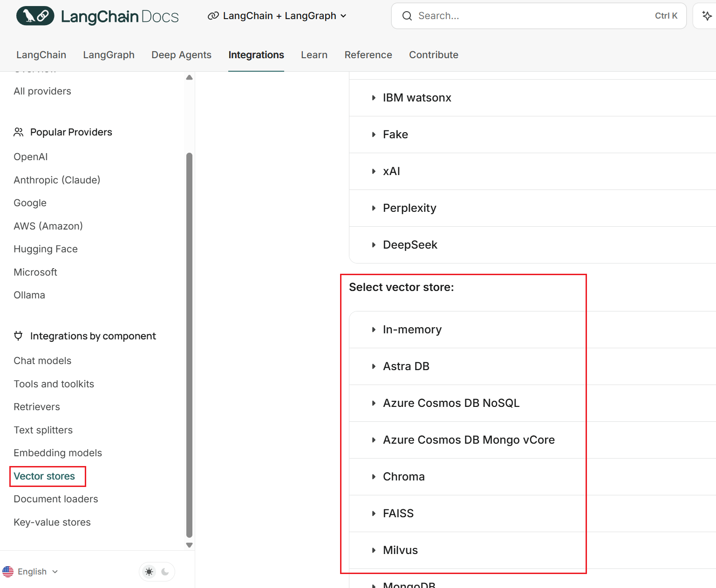Open the Contribute tab

pos(434,55)
